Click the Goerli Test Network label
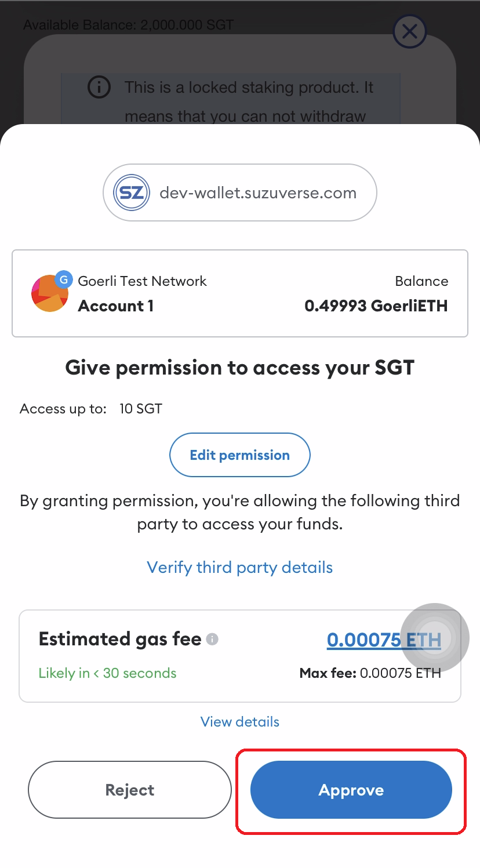The image size is (480, 868). point(142,281)
